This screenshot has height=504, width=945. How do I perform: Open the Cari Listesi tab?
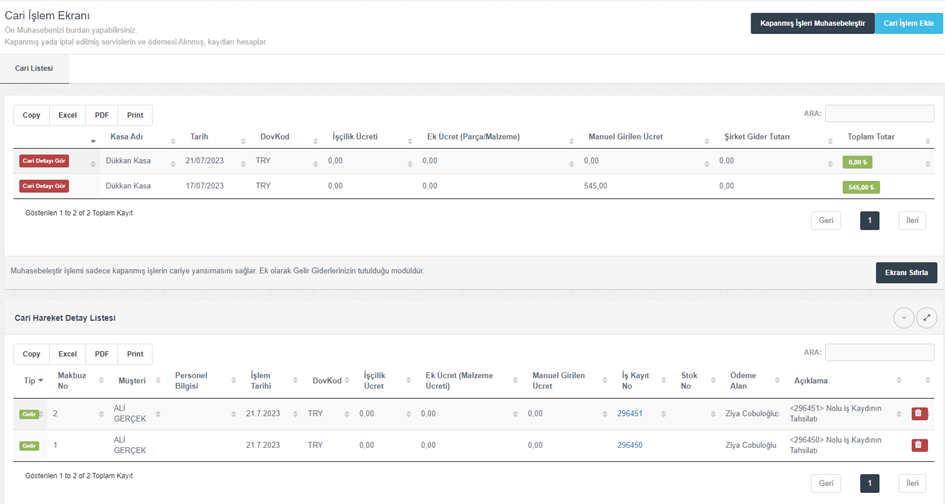tap(34, 68)
